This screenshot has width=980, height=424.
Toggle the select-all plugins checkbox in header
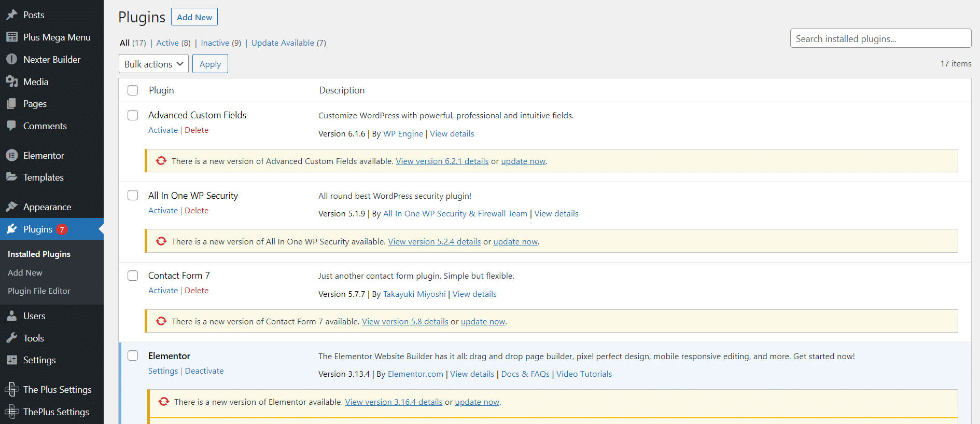pyautogui.click(x=133, y=90)
